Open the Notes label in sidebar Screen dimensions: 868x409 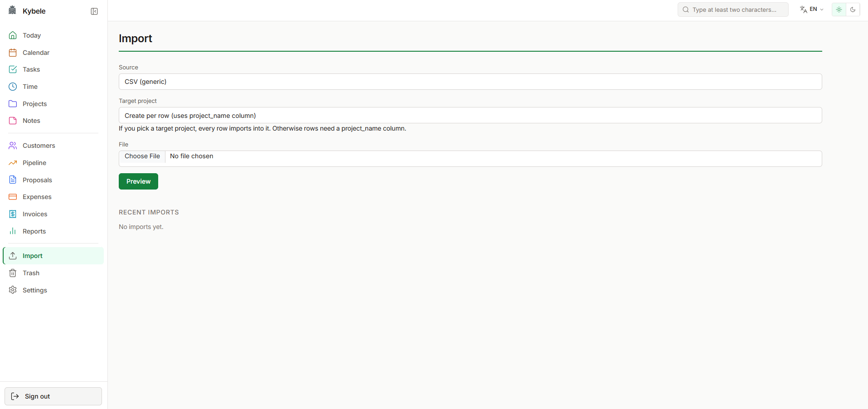(31, 121)
